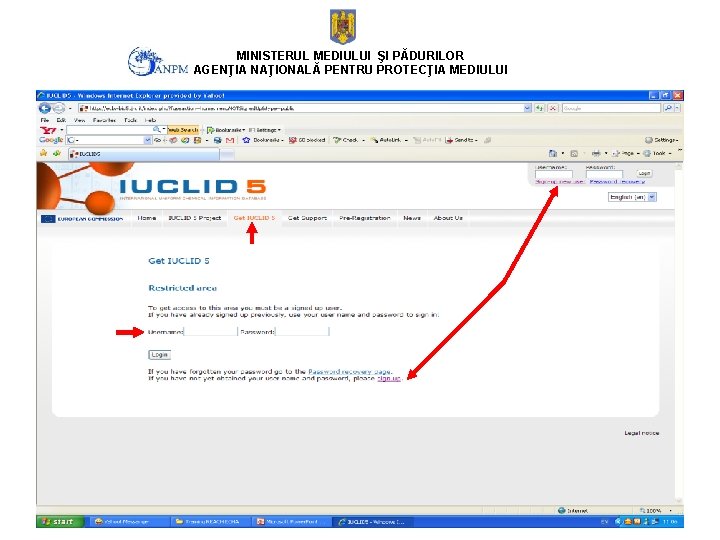Click the AutoLink icon in Google toolbar

tap(374, 140)
